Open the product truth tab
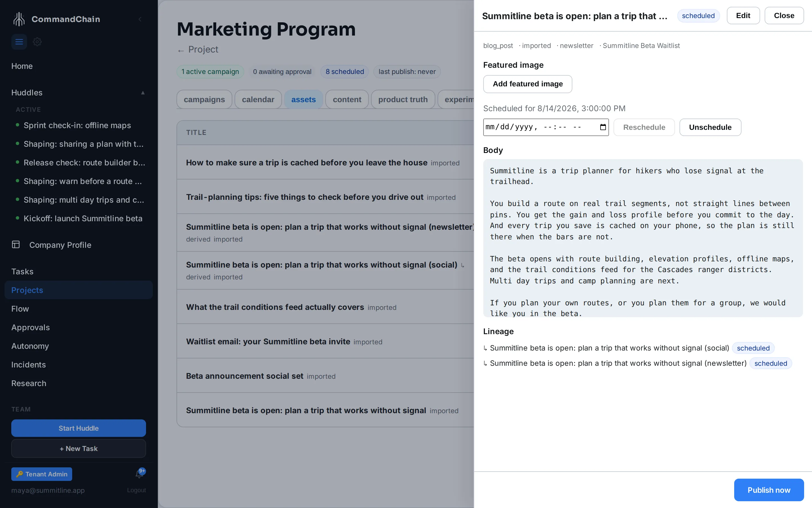812x508 pixels. (x=403, y=99)
